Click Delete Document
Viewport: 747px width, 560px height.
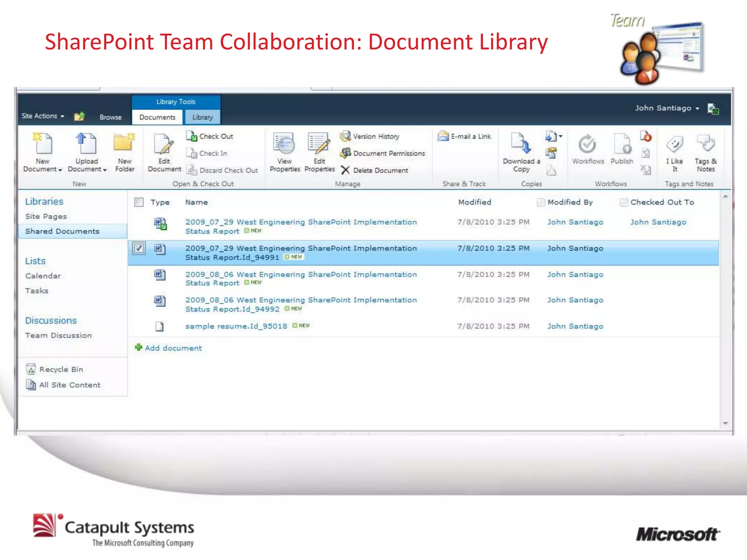pyautogui.click(x=375, y=170)
